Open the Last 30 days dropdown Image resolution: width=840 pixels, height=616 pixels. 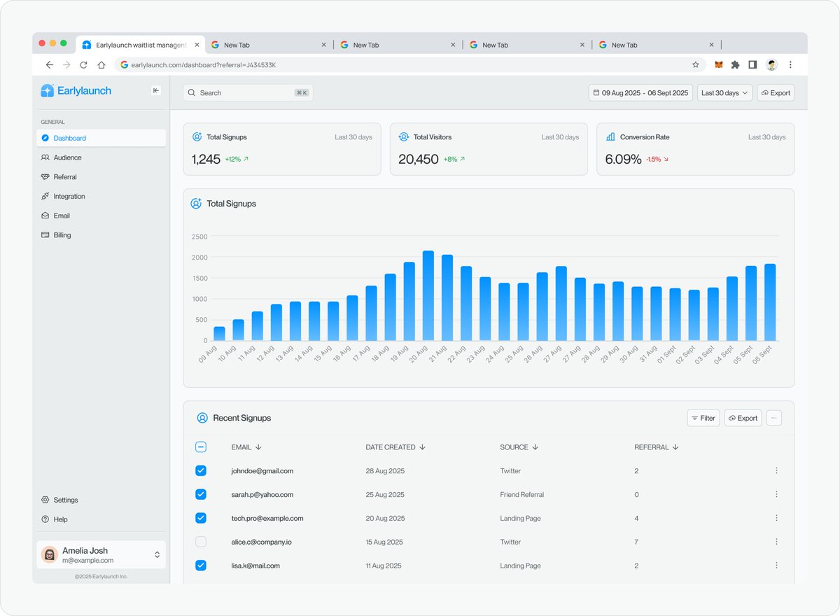pos(724,92)
